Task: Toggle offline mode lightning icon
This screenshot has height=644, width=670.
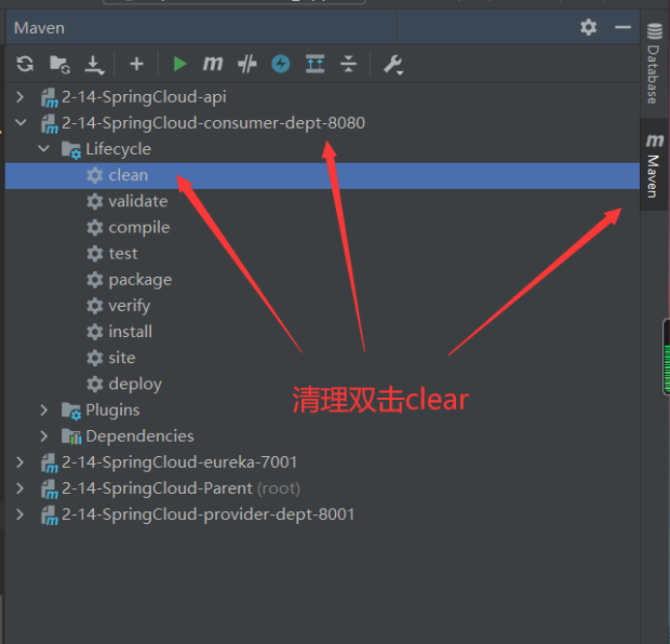Action: 281,64
